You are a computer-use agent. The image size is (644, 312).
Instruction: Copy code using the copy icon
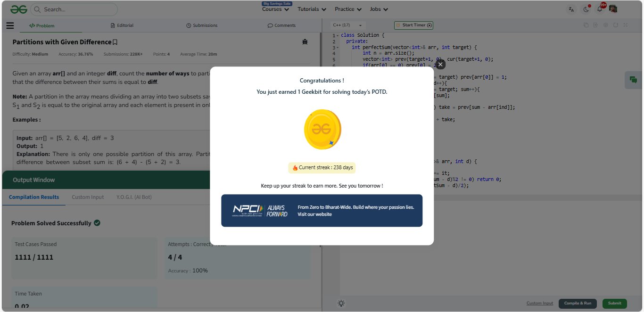tap(586, 25)
